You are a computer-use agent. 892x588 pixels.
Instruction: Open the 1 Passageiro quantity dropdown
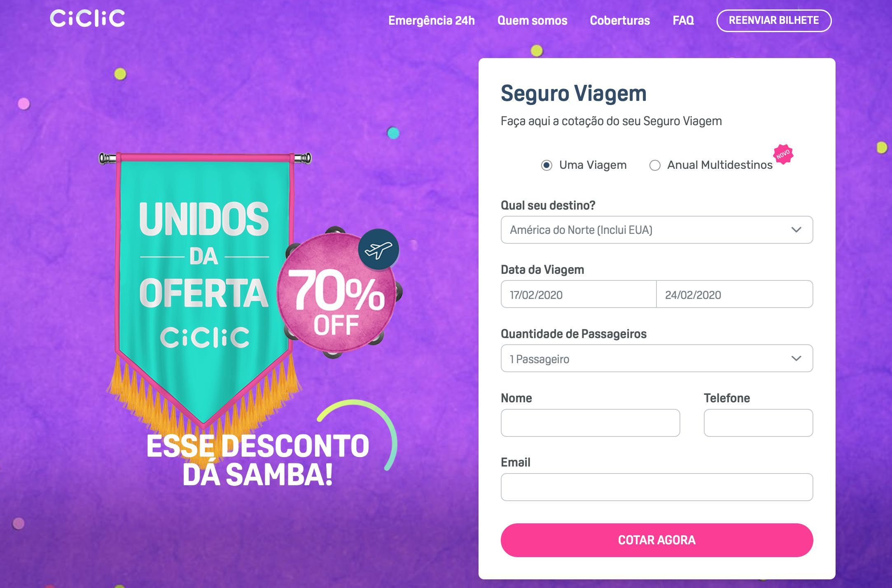[657, 358]
